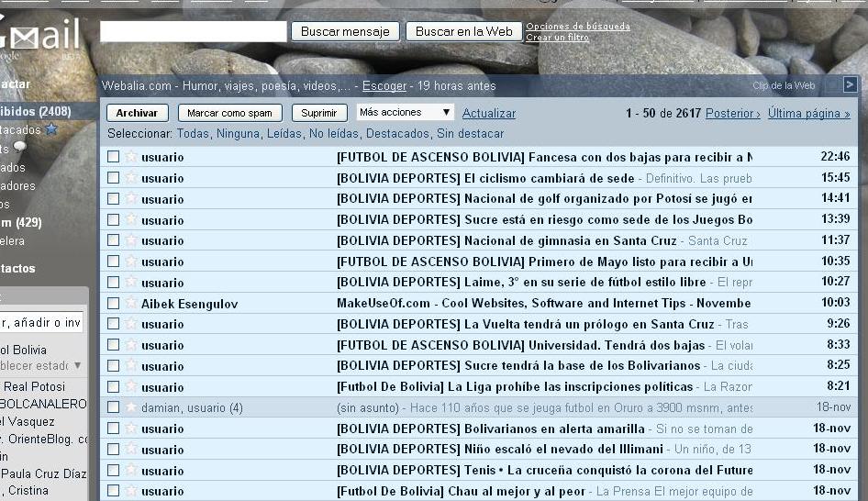Jump to Última página link
The height and width of the screenshot is (501, 868).
click(808, 113)
